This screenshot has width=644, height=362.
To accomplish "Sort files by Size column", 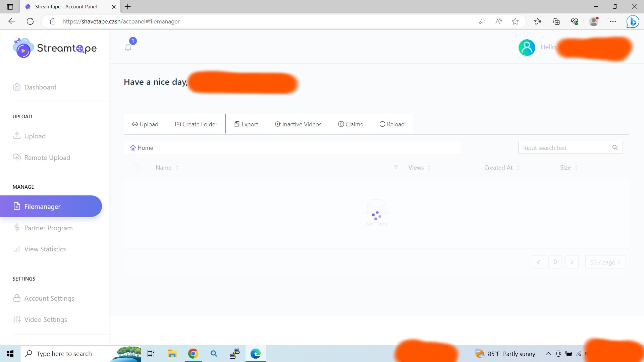I will tap(569, 168).
